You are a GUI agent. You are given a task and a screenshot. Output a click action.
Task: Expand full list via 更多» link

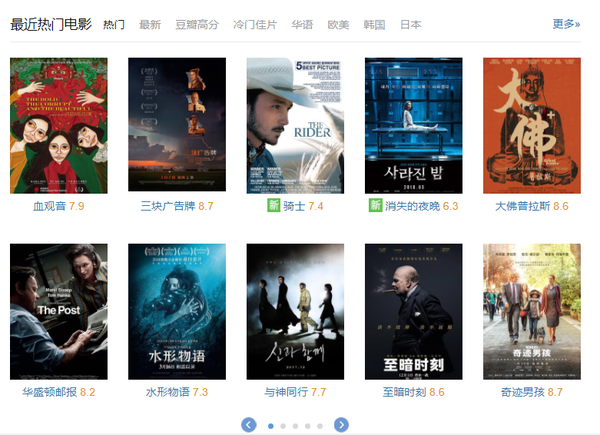(566, 24)
